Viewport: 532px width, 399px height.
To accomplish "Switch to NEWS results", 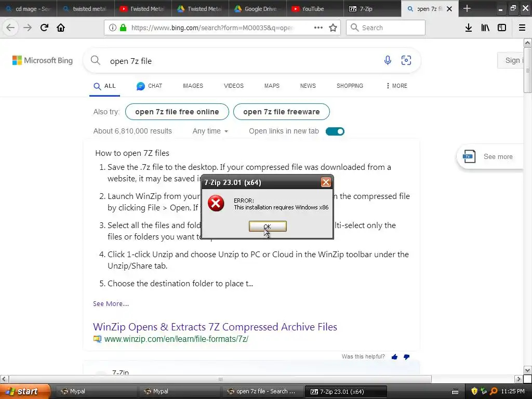I will [x=308, y=86].
